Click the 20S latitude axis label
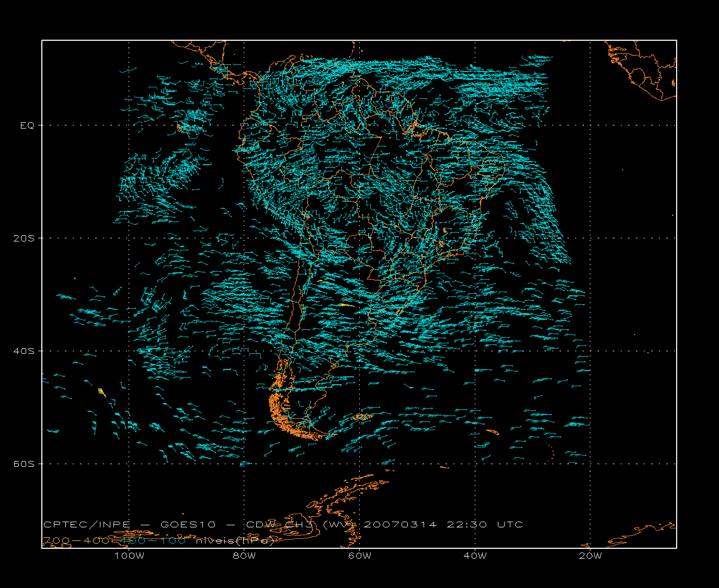719x588 pixels. 24,238
